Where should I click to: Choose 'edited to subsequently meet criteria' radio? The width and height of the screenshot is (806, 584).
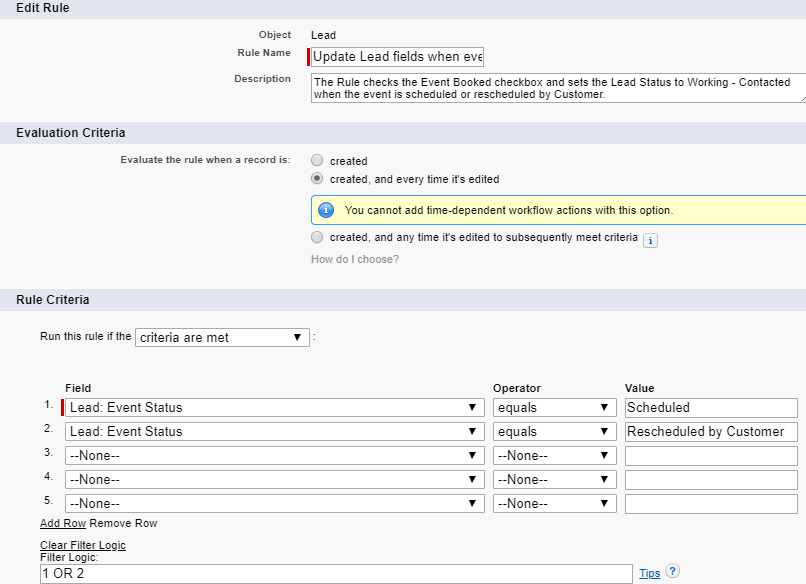coord(317,237)
